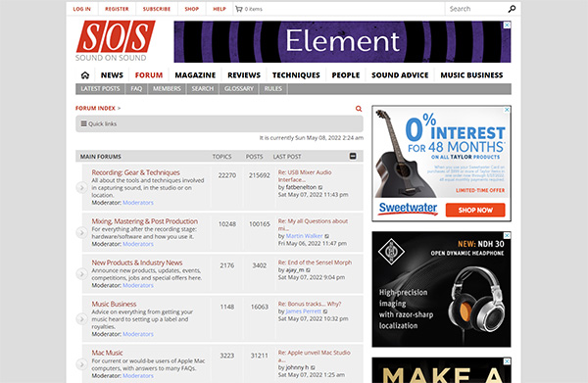View latest post icon next to Martin Walker

pyautogui.click(x=326, y=236)
